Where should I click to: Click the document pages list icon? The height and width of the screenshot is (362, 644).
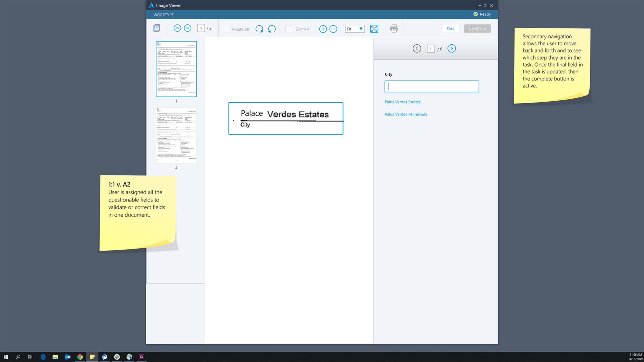coord(156,28)
